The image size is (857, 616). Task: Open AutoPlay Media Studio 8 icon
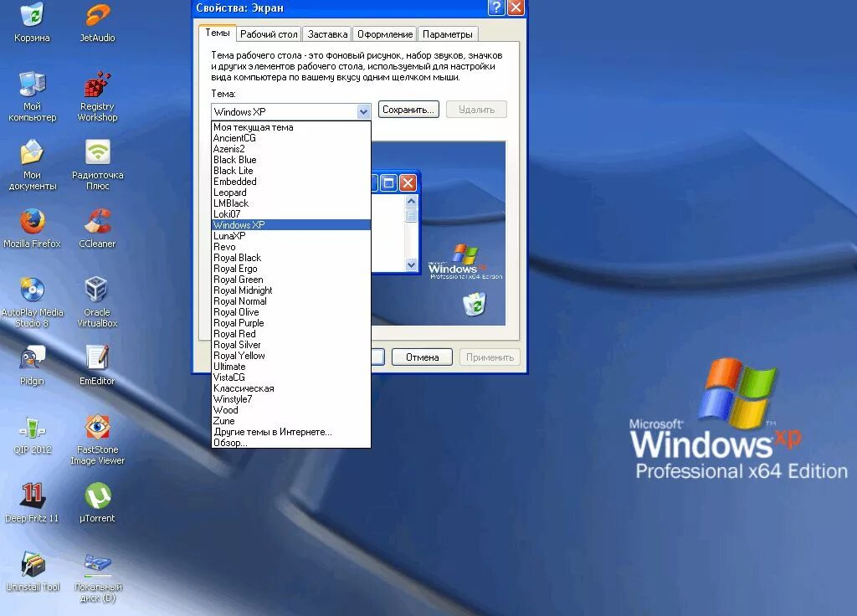(32, 302)
